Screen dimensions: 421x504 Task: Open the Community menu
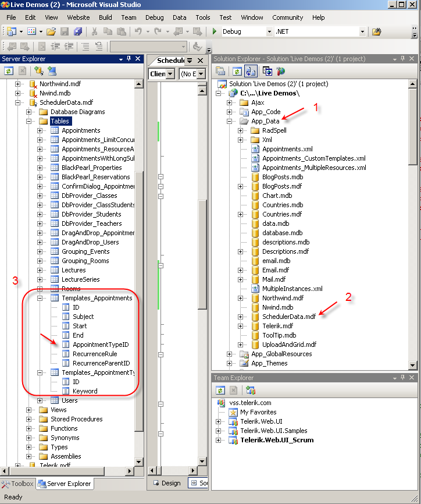pos(288,17)
